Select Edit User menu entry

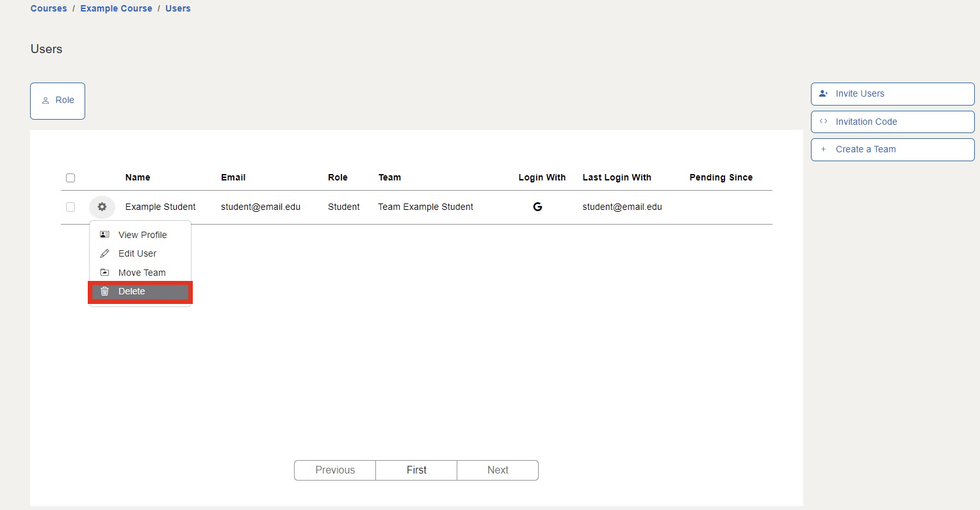140,253
